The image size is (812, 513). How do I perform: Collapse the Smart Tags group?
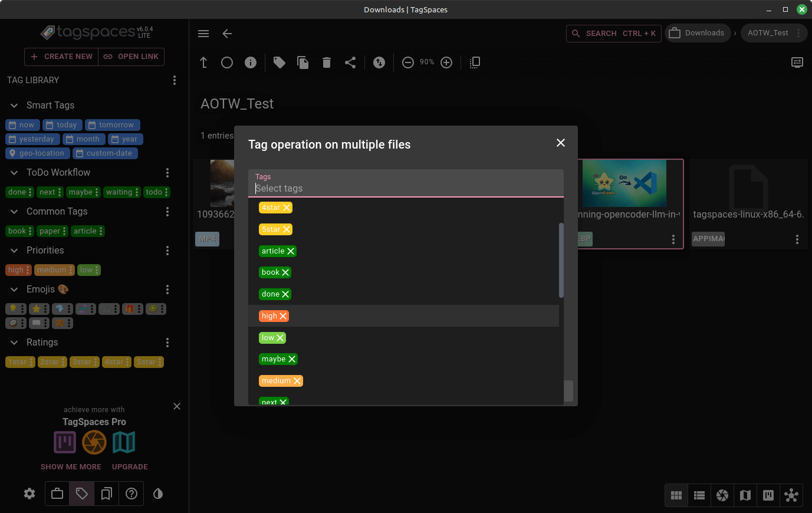(x=14, y=105)
